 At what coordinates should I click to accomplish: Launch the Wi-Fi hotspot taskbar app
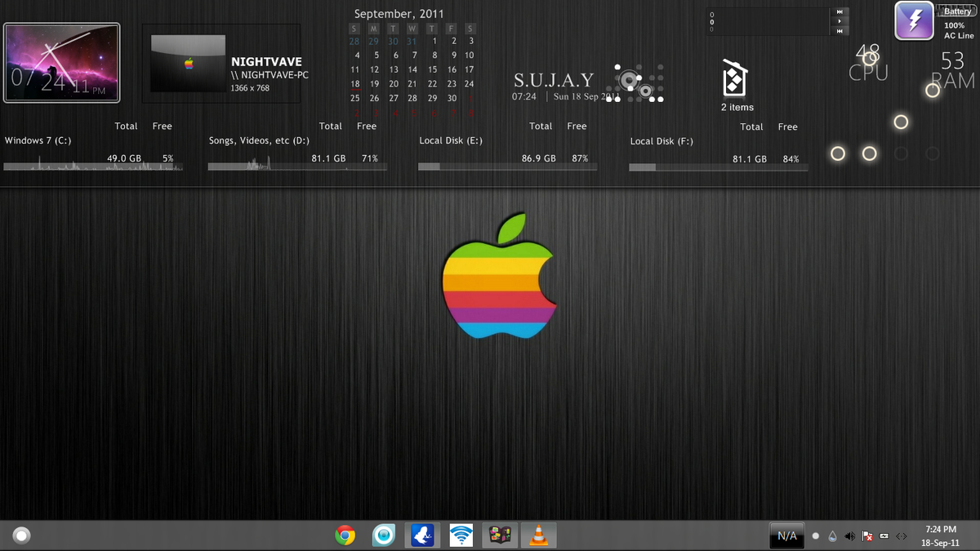pos(461,535)
